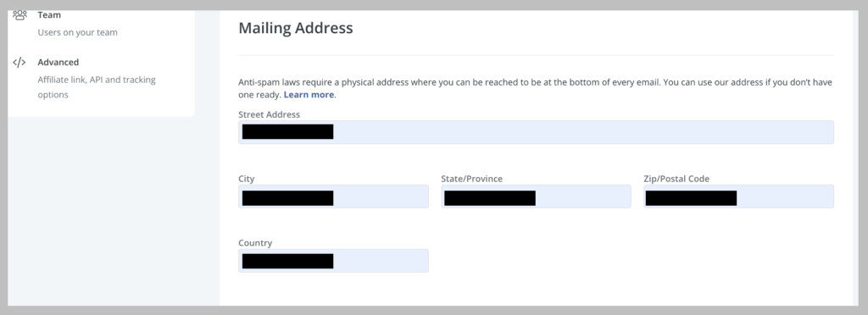Viewport: 868px width, 315px height.
Task: Select the 'Users on your team' description
Action: (x=77, y=32)
